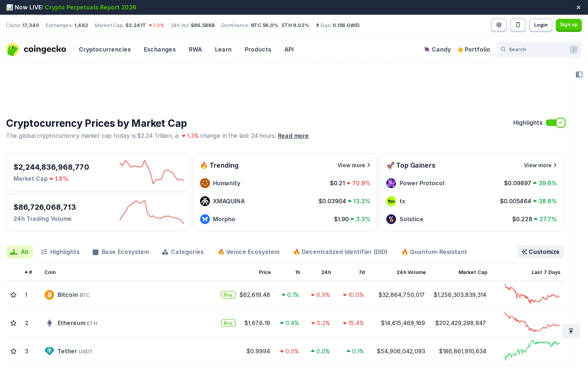Screen dimensions: 588x368
Task: Click the Portfolio star icon
Action: click(460, 50)
